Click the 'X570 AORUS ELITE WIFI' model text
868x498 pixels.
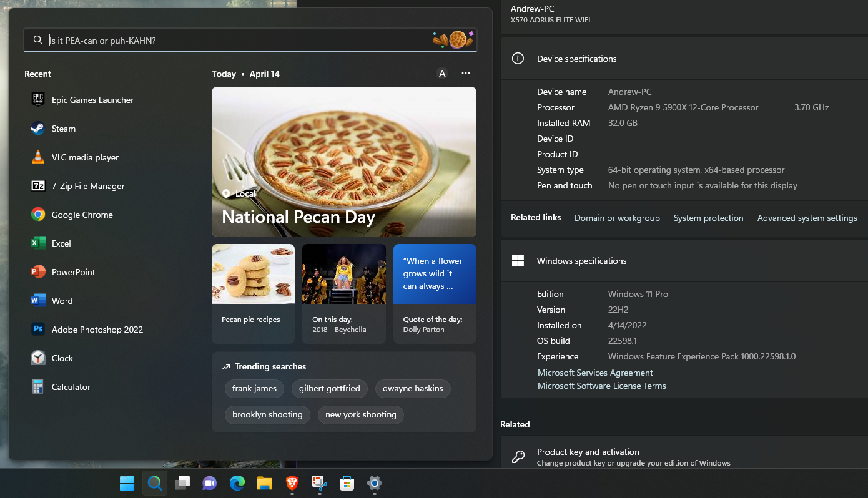click(550, 20)
